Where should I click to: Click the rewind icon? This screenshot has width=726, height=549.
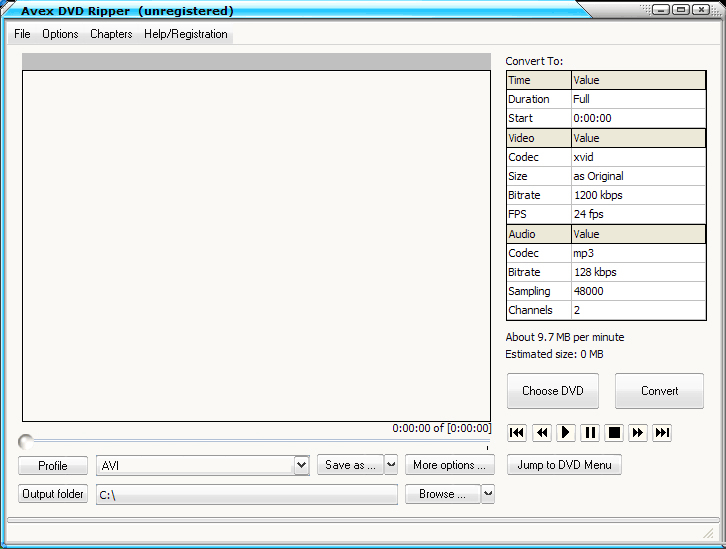click(x=541, y=433)
